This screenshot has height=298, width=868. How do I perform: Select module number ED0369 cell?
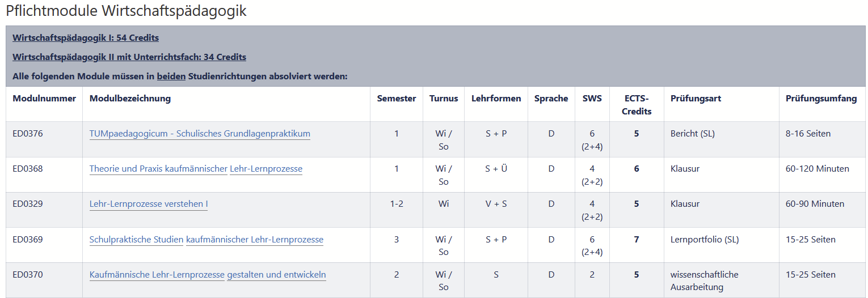[x=28, y=240]
